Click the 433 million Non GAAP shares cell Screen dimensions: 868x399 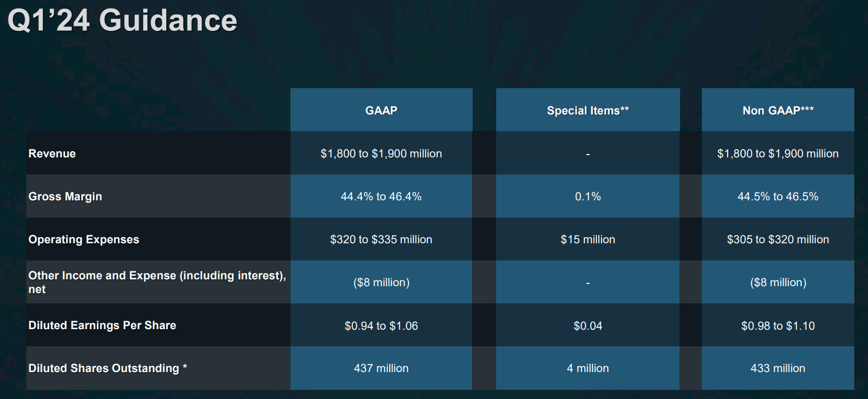click(x=778, y=368)
